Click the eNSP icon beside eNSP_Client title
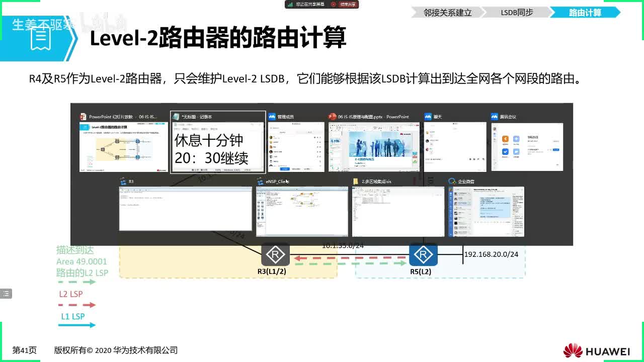 click(260, 181)
